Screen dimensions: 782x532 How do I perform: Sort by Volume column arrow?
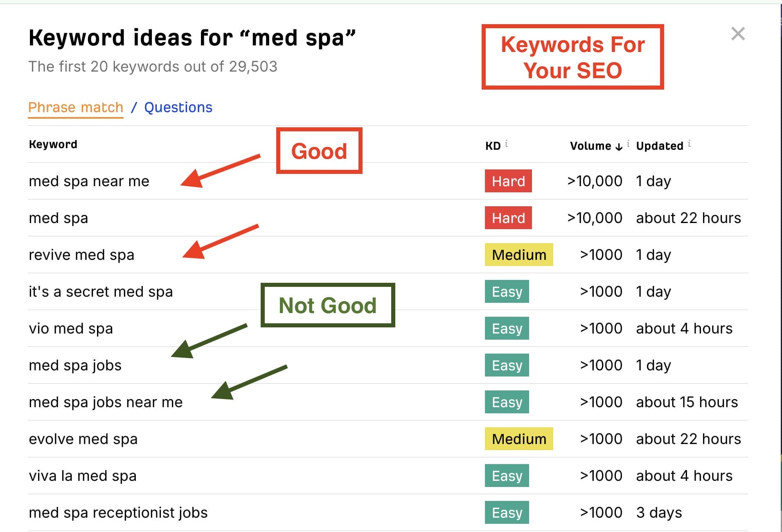coord(619,147)
